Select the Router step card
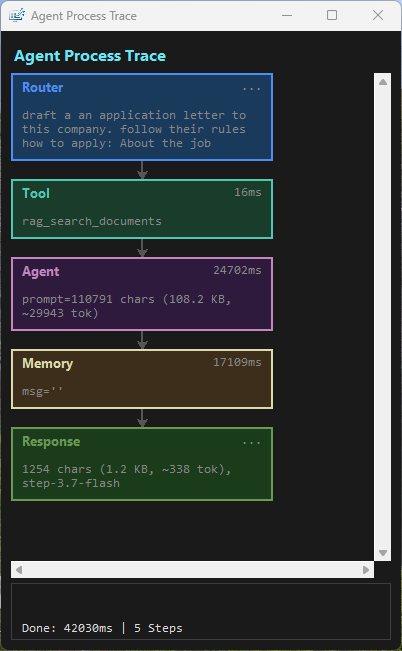Screen dimensions: 402x651 tap(142, 117)
